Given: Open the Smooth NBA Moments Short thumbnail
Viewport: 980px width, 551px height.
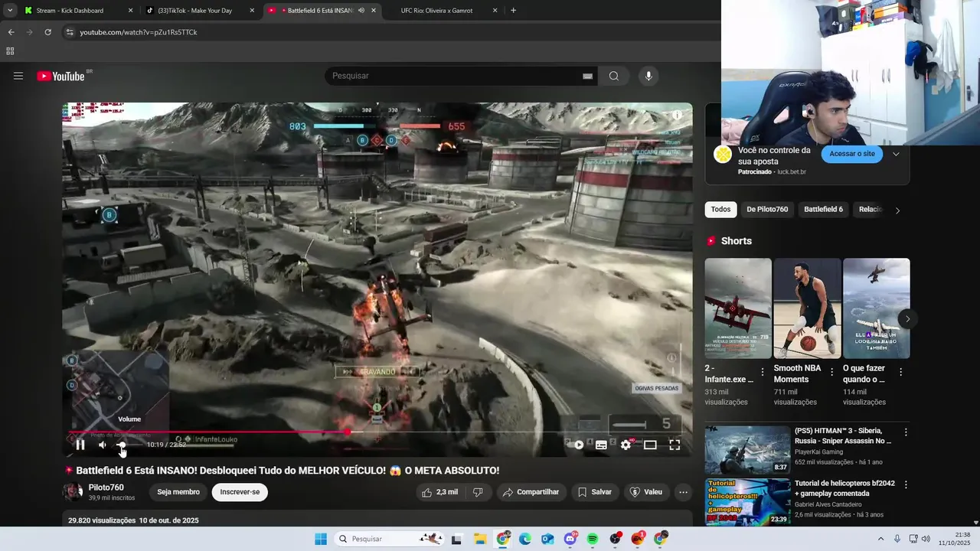Looking at the screenshot, I should click(807, 308).
